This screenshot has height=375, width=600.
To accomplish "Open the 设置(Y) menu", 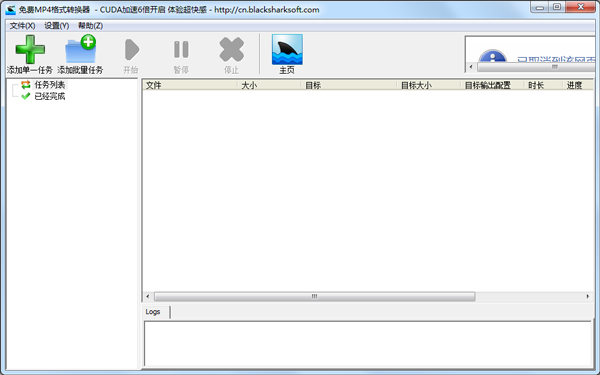I will coord(57,26).
